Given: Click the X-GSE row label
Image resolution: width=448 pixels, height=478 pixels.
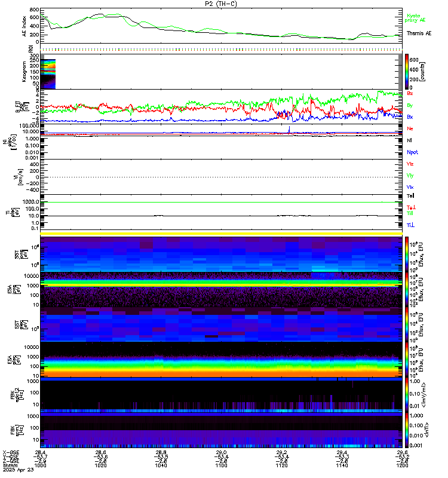Looking at the screenshot, I should tap(11, 453).
